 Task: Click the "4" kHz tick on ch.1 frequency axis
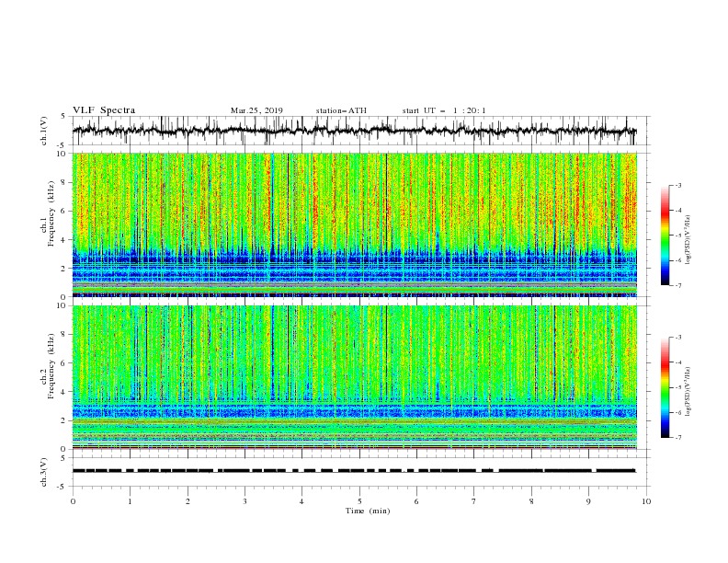(65, 240)
